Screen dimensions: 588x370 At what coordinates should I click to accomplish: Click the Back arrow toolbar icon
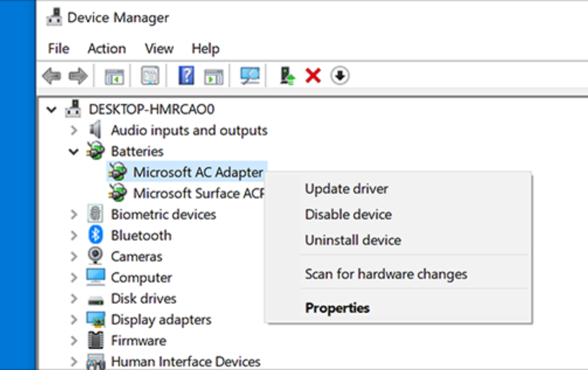click(52, 76)
